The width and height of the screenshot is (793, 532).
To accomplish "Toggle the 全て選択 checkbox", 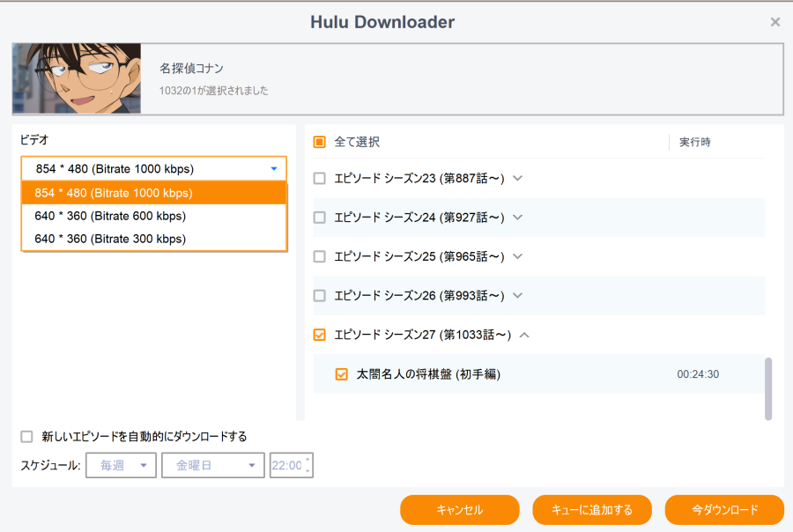I will tap(319, 142).
